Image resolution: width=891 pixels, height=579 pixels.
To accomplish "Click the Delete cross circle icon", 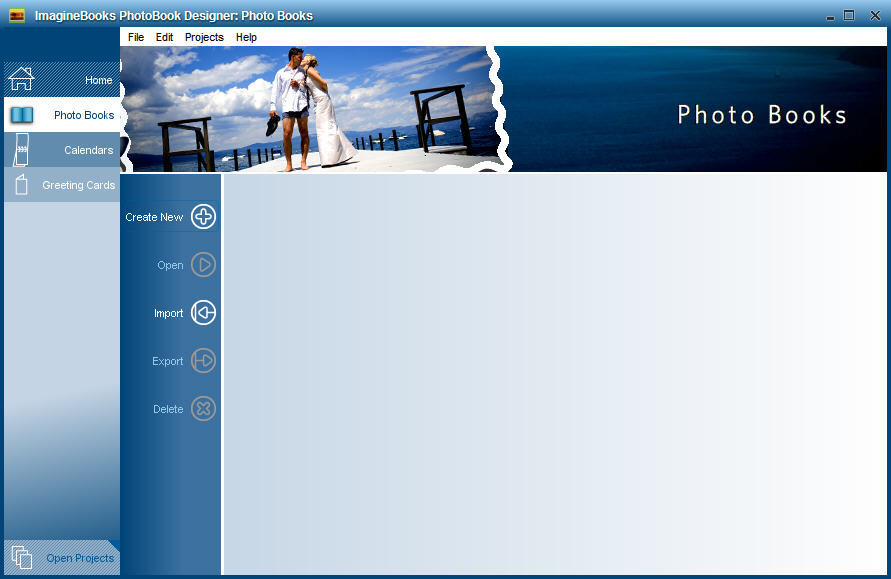I will point(203,408).
